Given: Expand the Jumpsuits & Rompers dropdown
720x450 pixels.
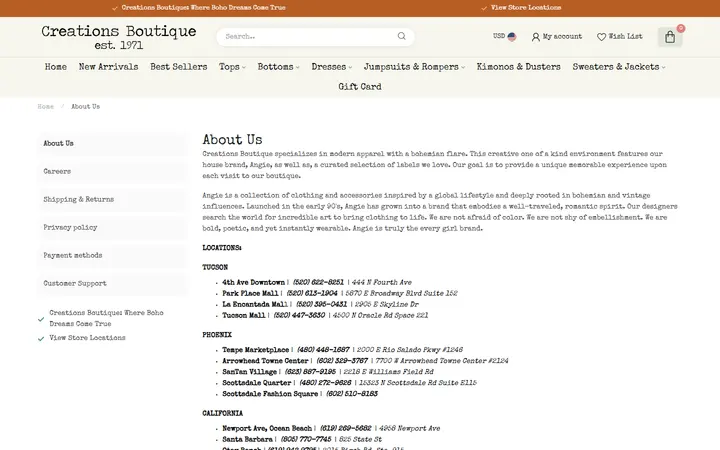Looking at the screenshot, I should [414, 67].
